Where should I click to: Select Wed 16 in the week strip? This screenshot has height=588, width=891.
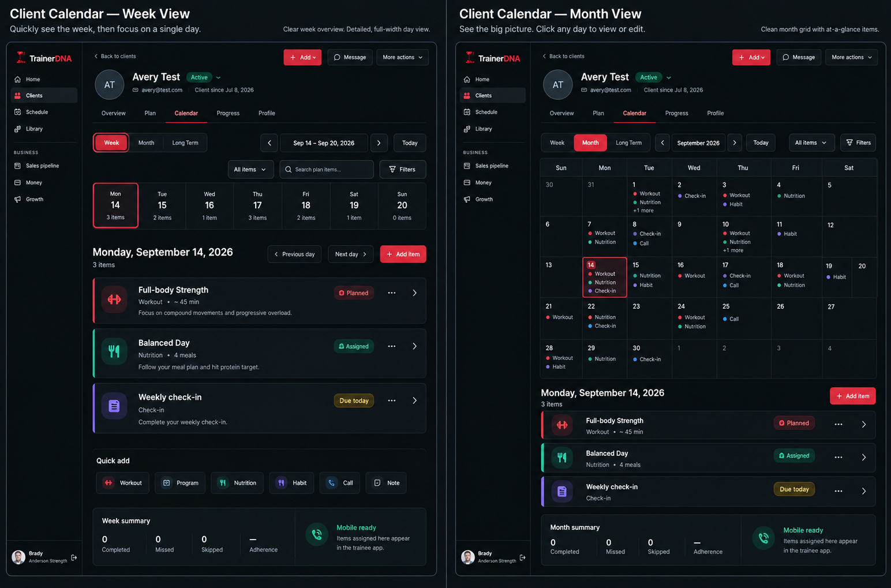[x=209, y=206]
